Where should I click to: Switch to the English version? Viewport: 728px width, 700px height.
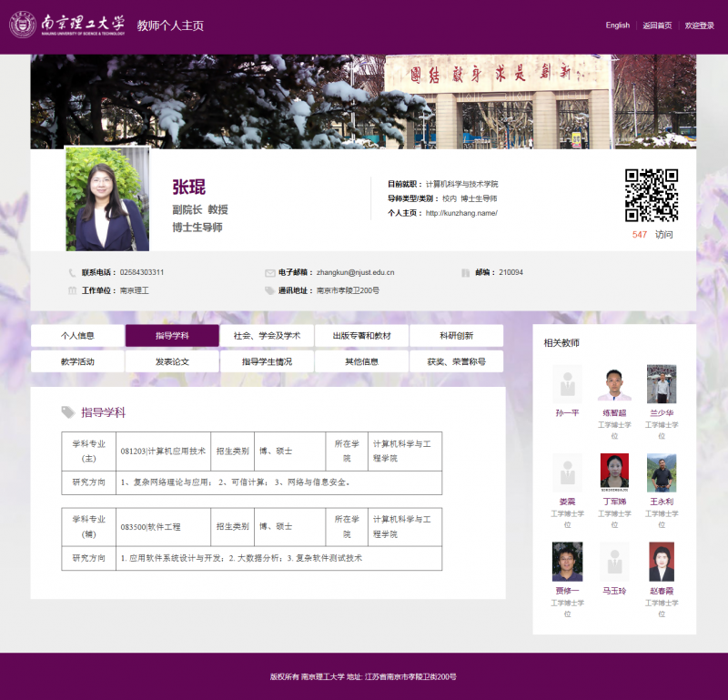(x=618, y=25)
